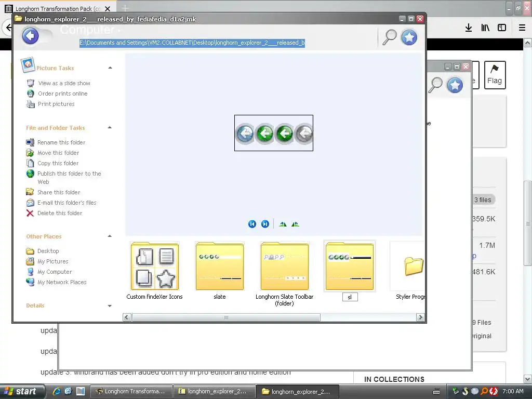This screenshot has width=532, height=399.
Task: Click the Flag button on web page
Action: (495, 75)
